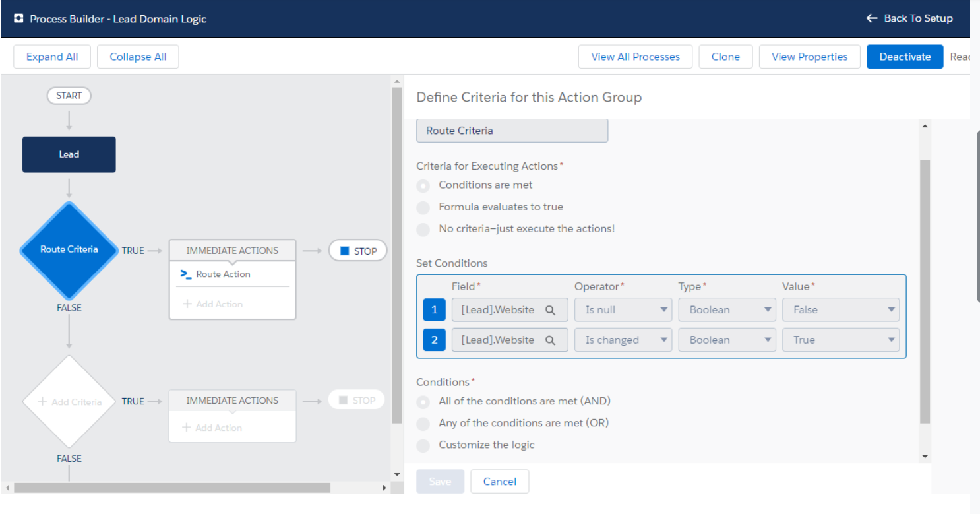Click the Cancel button
The image size is (980, 514).
[499, 482]
